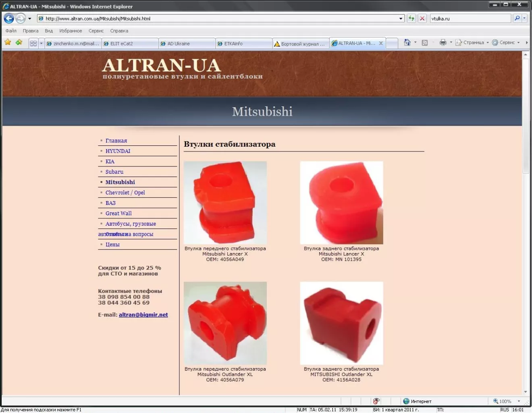
Task: Click the Refresh page icon
Action: click(x=411, y=19)
